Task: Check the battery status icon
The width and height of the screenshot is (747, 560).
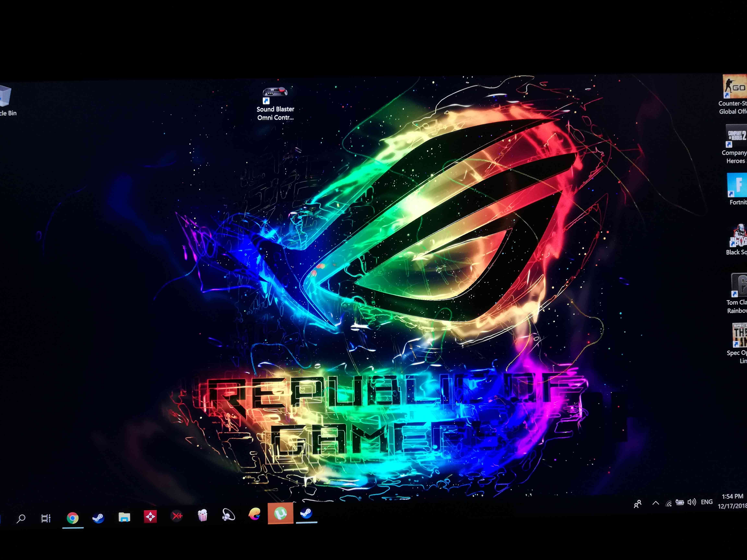Action: 680,503
